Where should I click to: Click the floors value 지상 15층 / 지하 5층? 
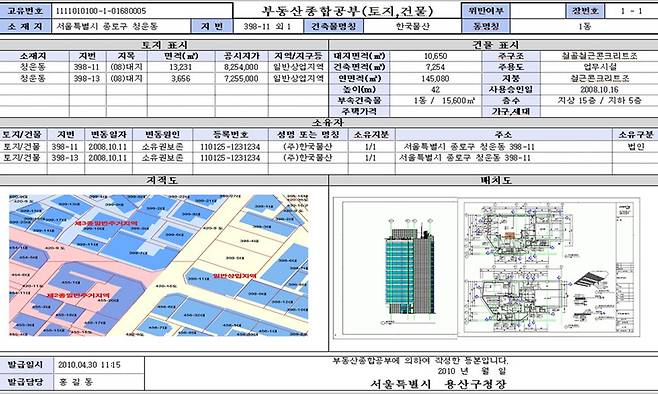pos(599,101)
